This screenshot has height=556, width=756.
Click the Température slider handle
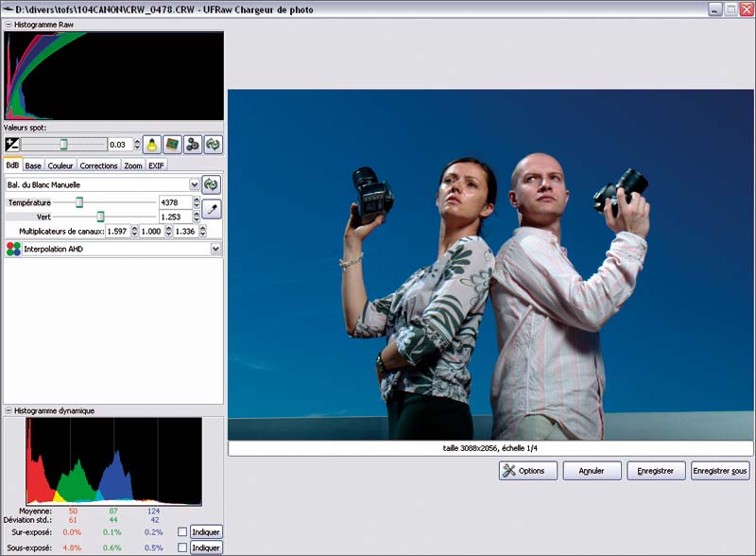point(79,202)
